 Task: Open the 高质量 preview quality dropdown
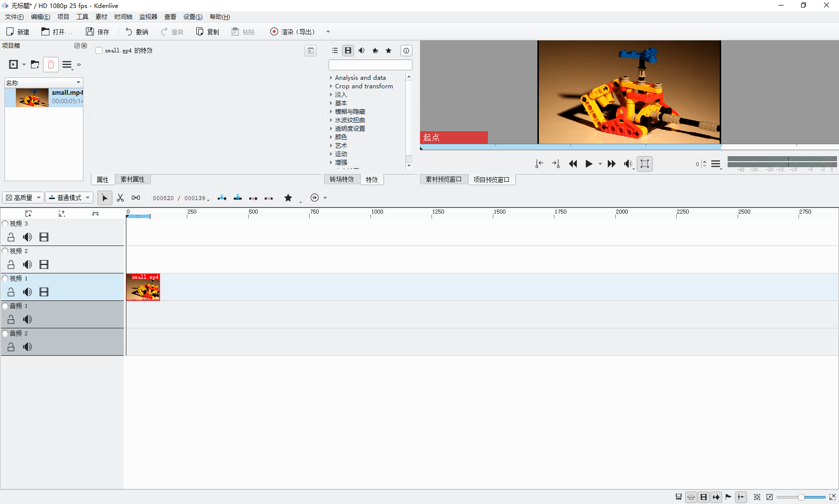(x=23, y=198)
